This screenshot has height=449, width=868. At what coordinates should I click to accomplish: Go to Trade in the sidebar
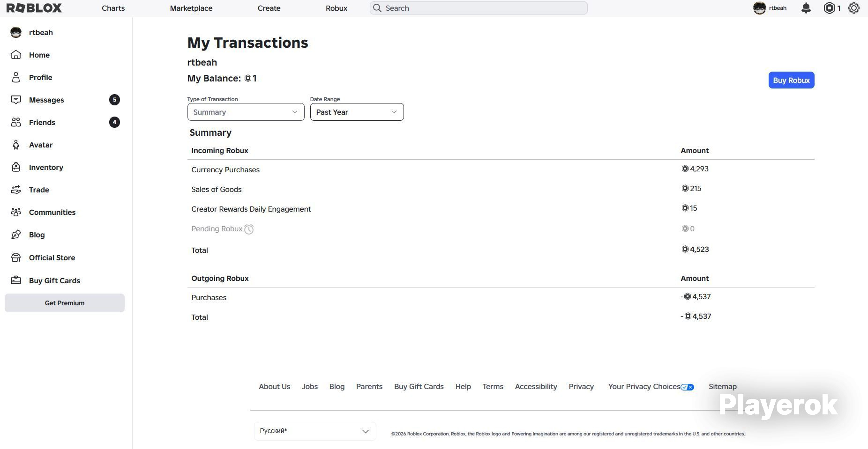pos(39,190)
